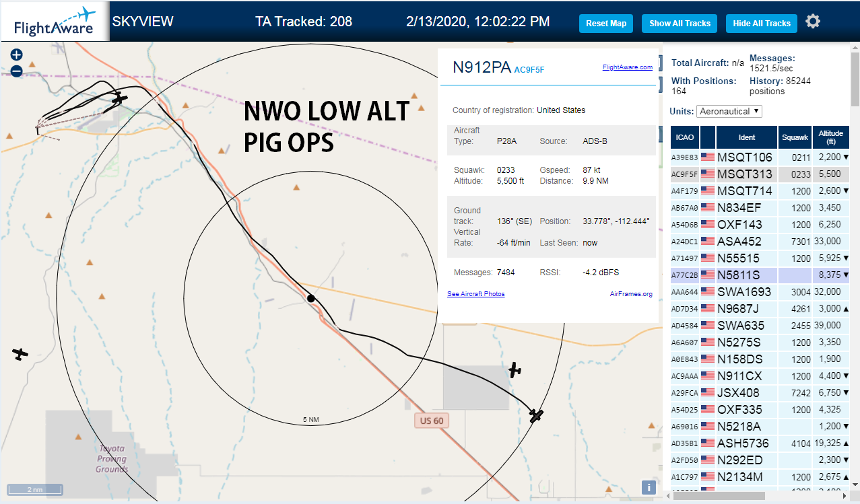Click the 2 nm map scale bar
The image size is (860, 504).
pyautogui.click(x=35, y=489)
